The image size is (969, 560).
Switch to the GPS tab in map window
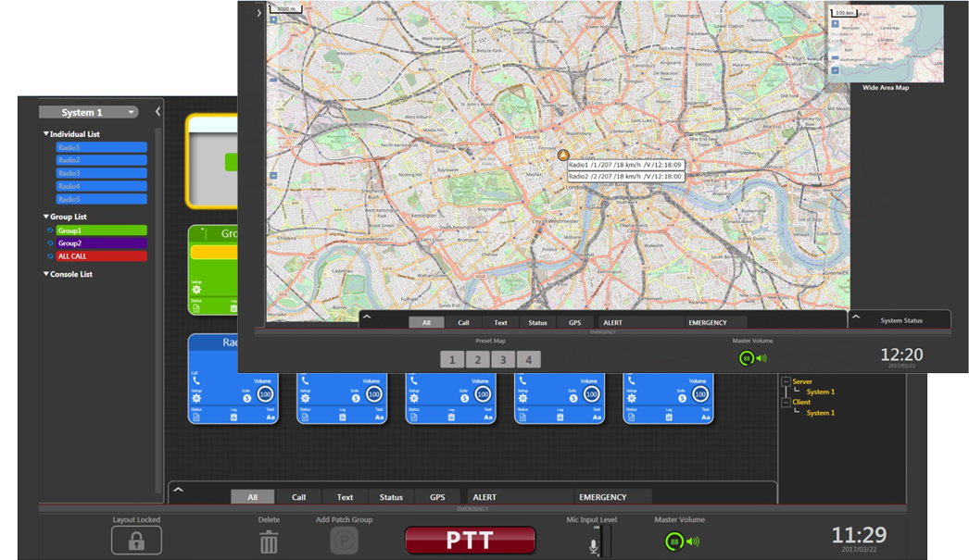[x=574, y=323]
